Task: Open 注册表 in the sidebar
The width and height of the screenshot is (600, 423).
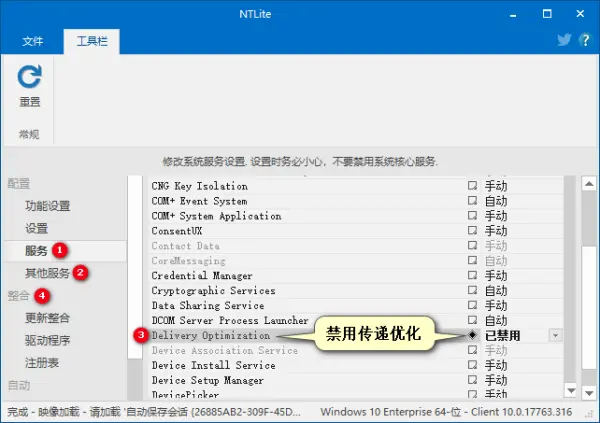Action: 42,363
